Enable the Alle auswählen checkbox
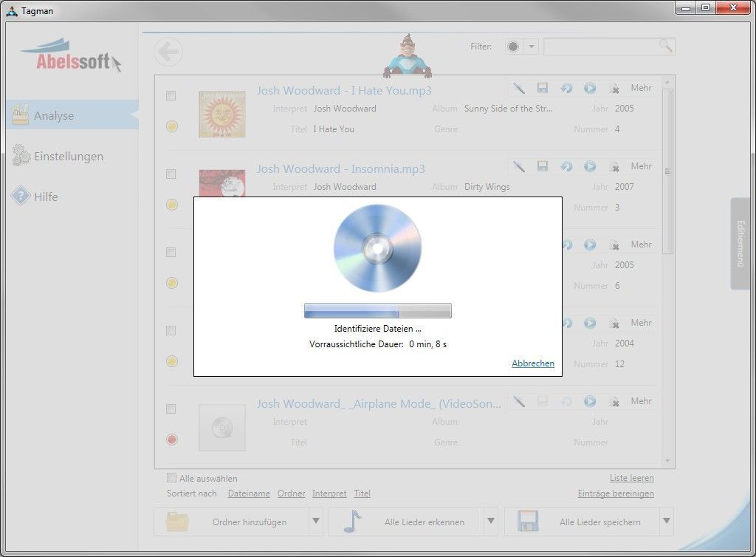This screenshot has width=756, height=557. 172,478
